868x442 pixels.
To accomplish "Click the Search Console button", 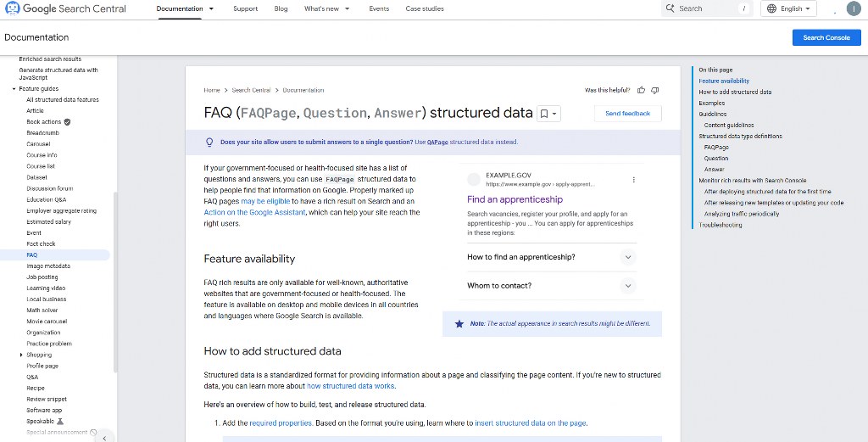I will pos(826,37).
